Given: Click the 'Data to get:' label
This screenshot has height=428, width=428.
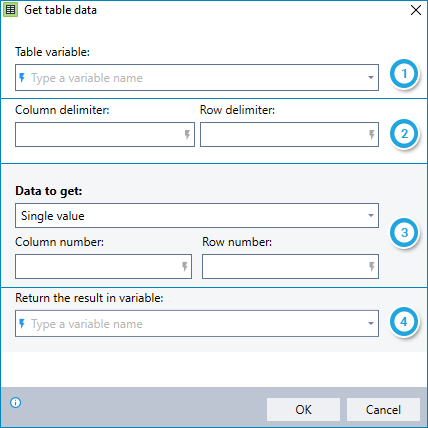Looking at the screenshot, I should pos(49,191).
